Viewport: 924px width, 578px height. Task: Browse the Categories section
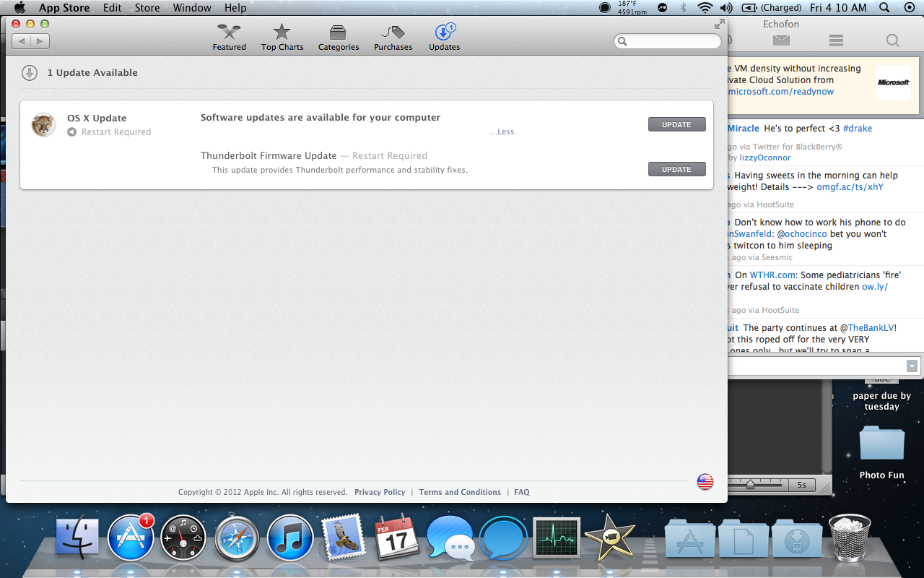tap(339, 38)
